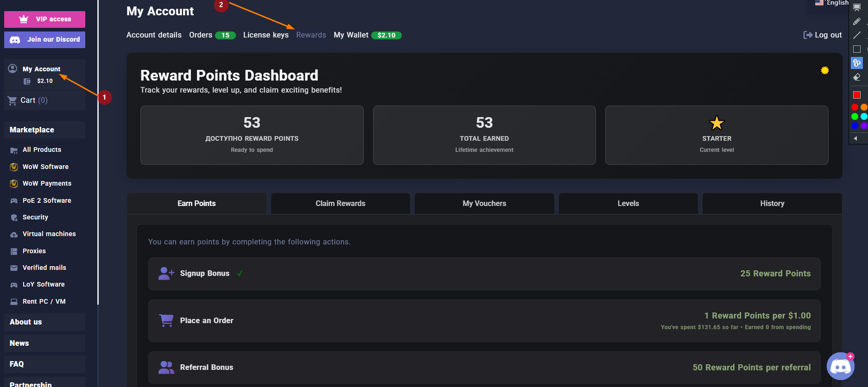868x387 pixels.
Task: Click the 50 Reward Points per referral text
Action: 752,368
